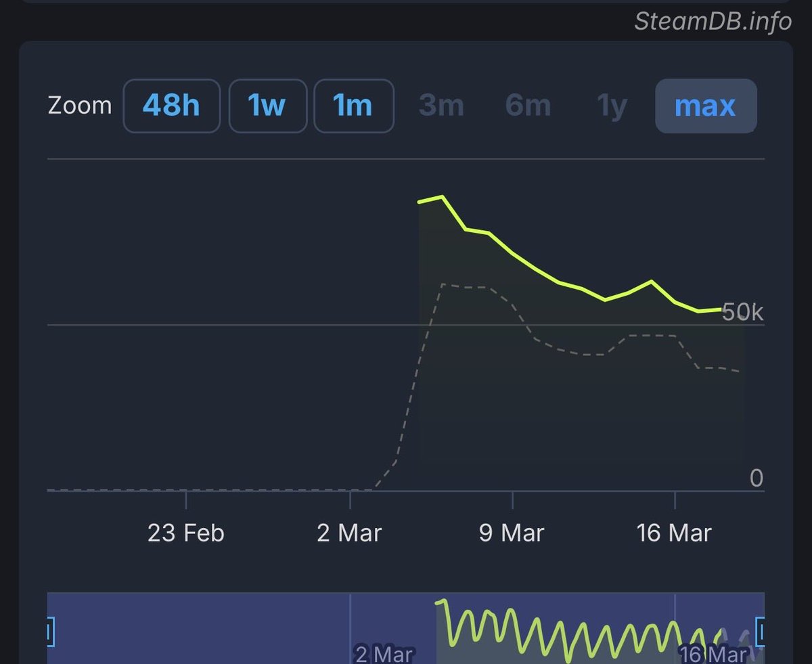Click the 23 Feb axis label
Image resolution: width=812 pixels, height=664 pixels.
(x=185, y=533)
